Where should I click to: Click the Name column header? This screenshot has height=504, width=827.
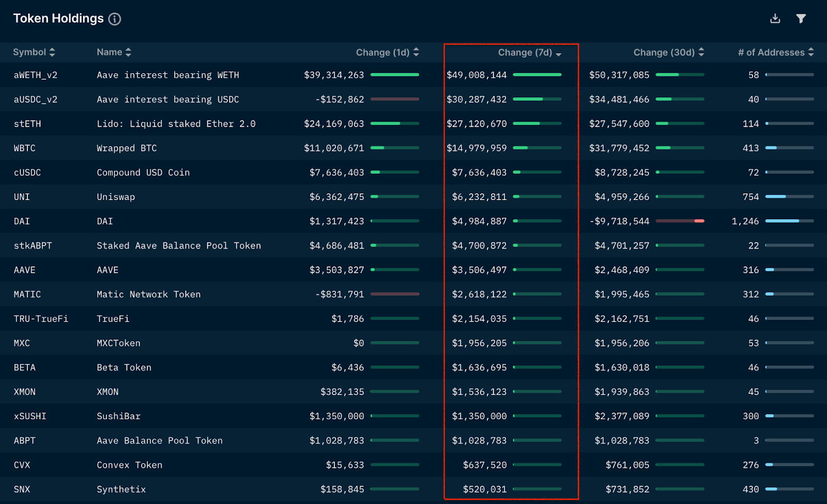click(x=110, y=52)
